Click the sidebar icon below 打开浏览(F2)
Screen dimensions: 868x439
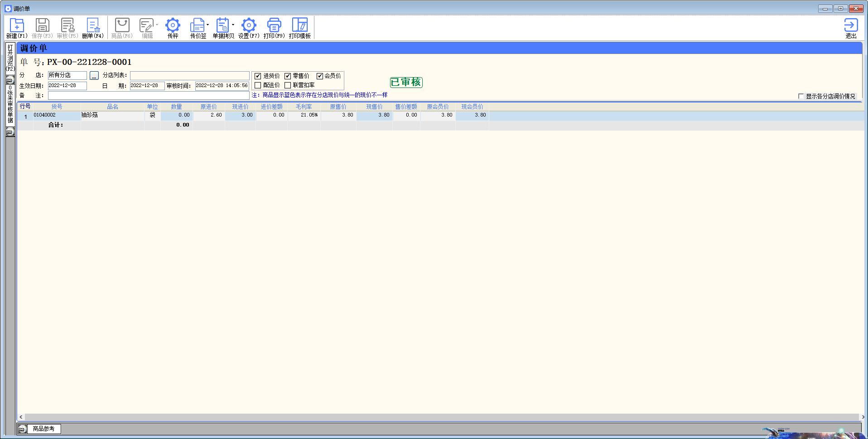10,80
